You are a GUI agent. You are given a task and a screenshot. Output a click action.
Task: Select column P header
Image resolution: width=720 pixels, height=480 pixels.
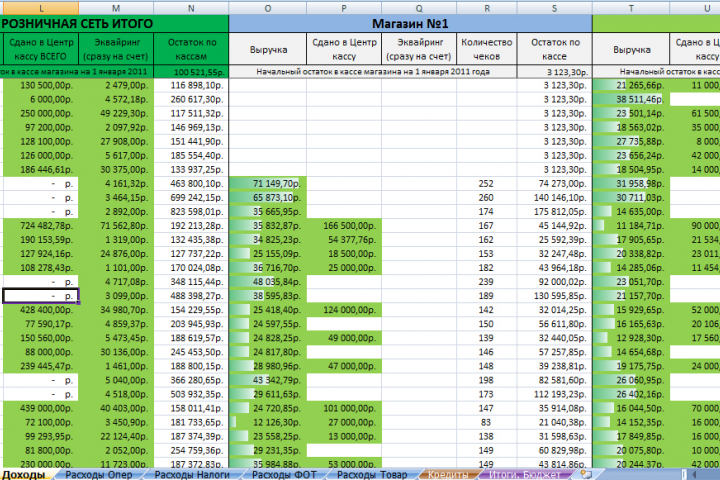point(344,8)
